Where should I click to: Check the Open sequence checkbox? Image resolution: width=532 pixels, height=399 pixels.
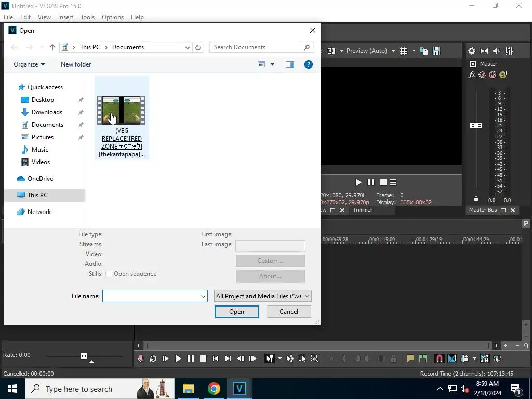(109, 274)
